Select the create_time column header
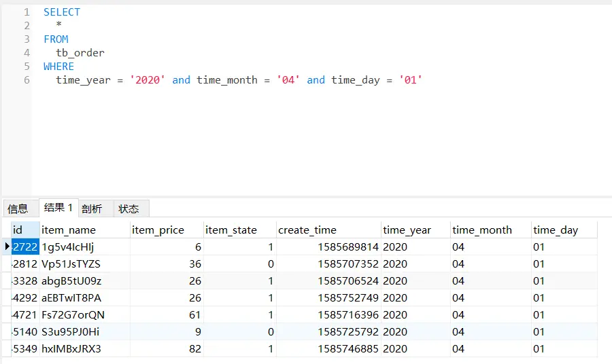This screenshot has height=364, width=612. coord(307,230)
